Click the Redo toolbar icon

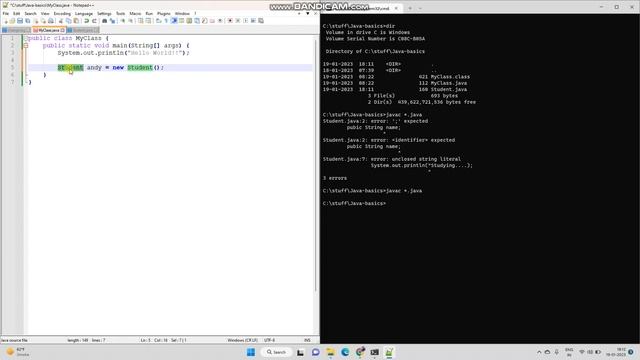click(x=94, y=20)
